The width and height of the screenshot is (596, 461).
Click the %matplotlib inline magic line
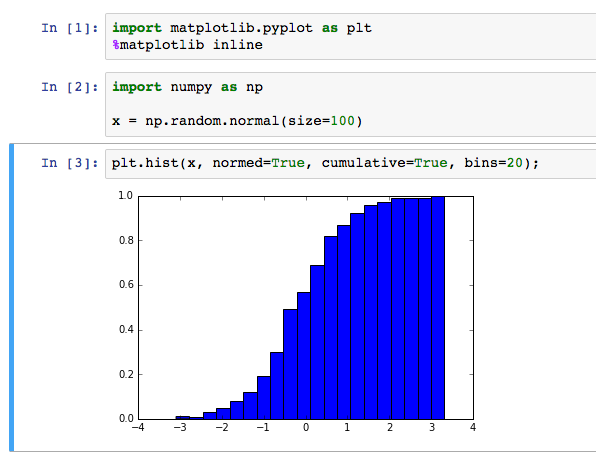(187, 45)
